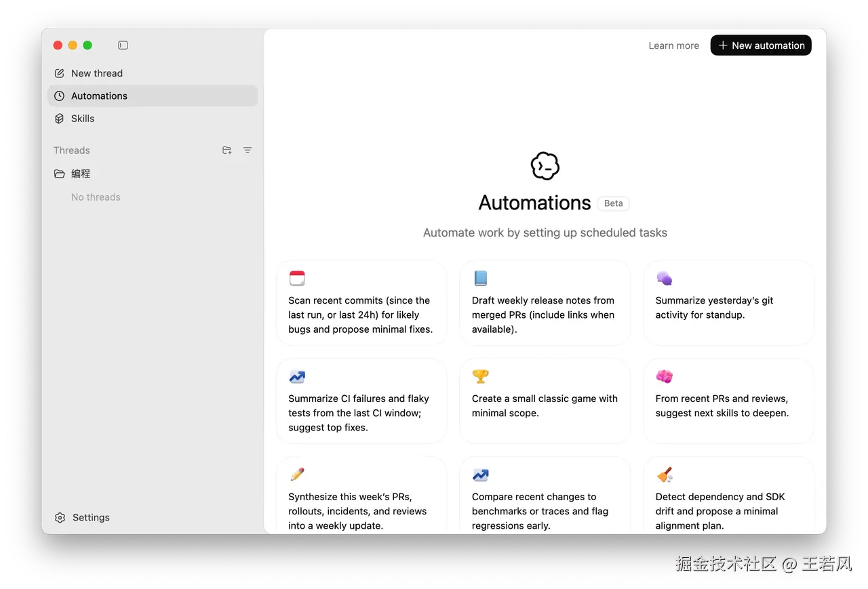Screen dimensions: 868x589
Task: Click the Beta badge
Action: [614, 203]
